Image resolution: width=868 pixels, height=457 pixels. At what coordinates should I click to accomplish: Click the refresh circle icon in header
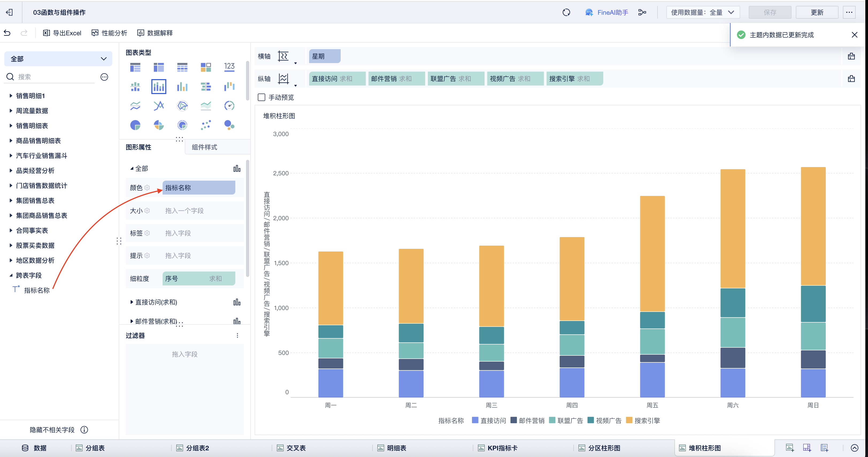click(566, 13)
